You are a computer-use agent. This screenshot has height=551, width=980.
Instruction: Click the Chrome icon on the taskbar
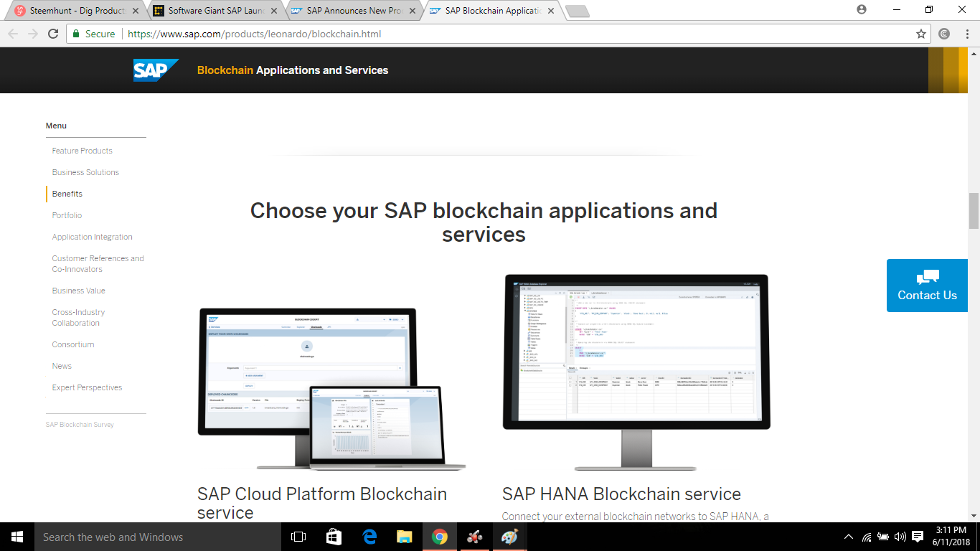pyautogui.click(x=440, y=537)
